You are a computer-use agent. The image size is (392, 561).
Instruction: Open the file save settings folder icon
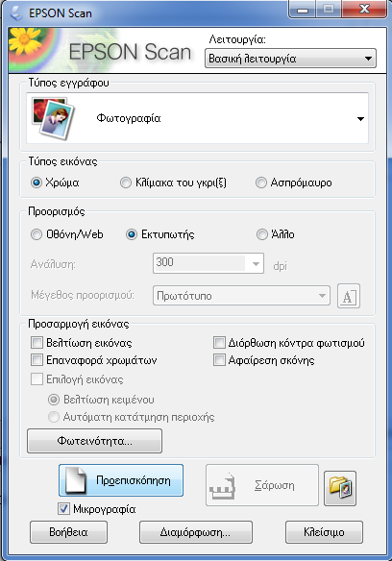pos(340,488)
